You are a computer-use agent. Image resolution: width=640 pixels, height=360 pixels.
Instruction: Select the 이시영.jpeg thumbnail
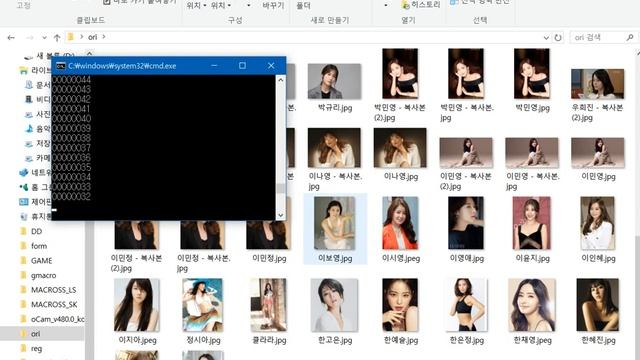pyautogui.click(x=400, y=223)
